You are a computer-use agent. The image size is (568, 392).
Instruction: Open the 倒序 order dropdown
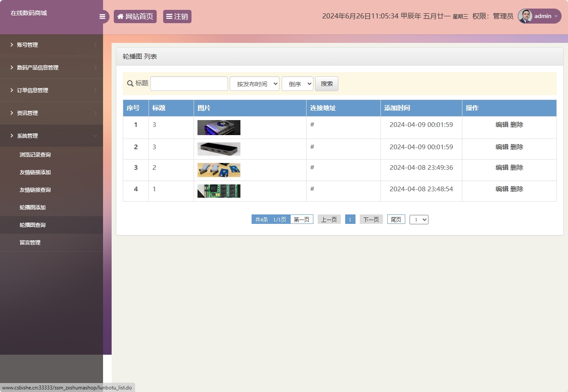pyautogui.click(x=297, y=83)
